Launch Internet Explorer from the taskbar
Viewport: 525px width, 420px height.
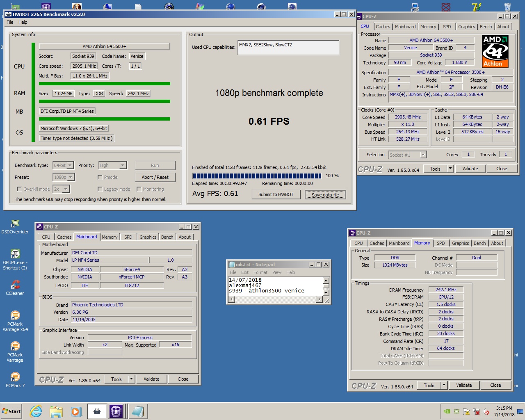(x=36, y=411)
